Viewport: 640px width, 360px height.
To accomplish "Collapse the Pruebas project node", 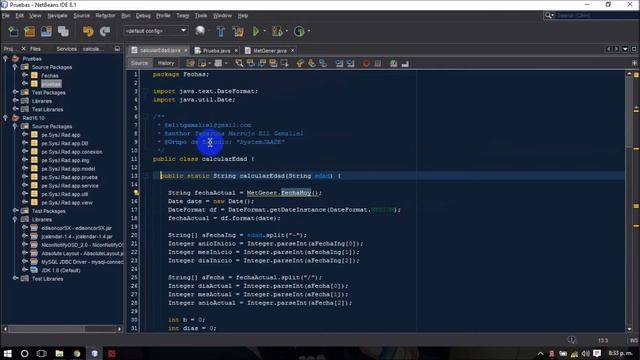I will (x=5, y=59).
